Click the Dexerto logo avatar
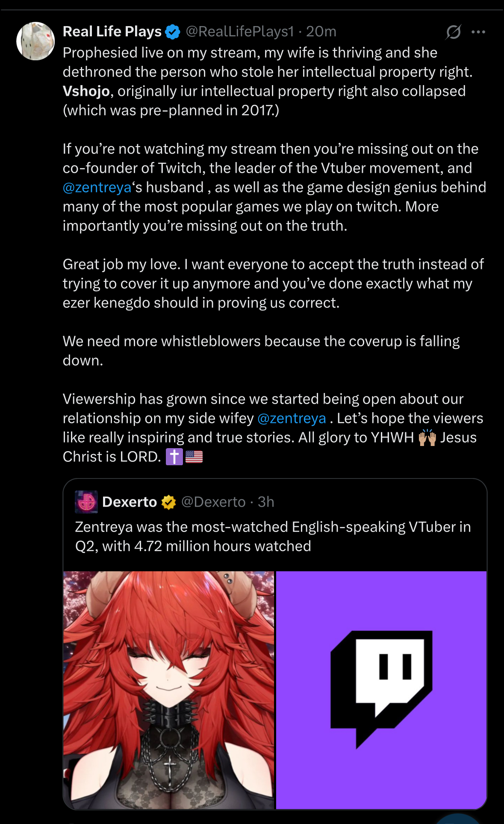Viewport: 504px width, 824px height. click(86, 502)
